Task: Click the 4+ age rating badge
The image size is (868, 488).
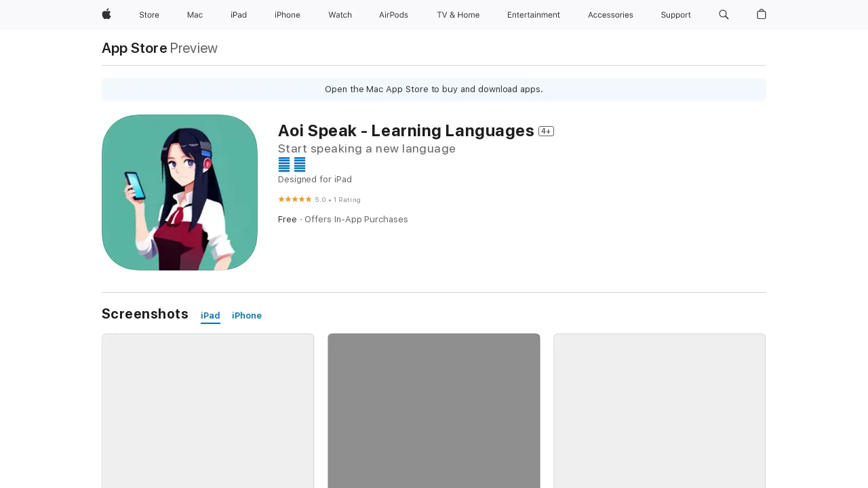Action: [546, 131]
